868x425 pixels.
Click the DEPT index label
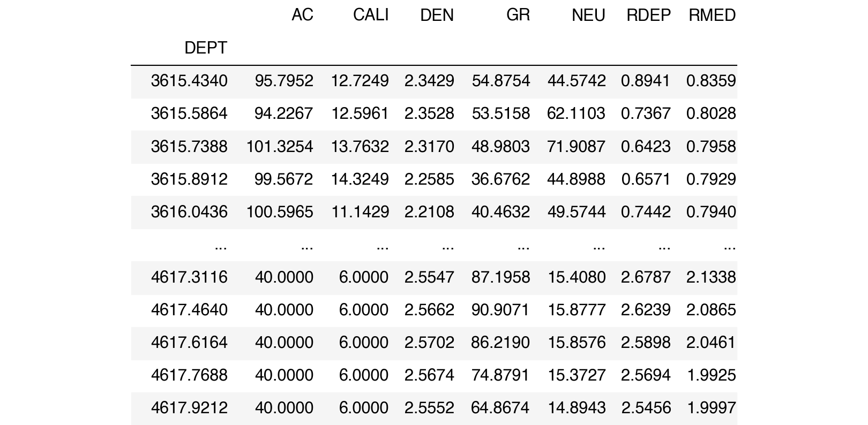click(206, 48)
